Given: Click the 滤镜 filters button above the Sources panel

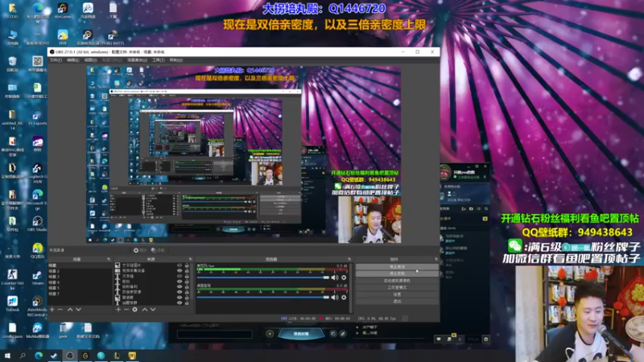Looking at the screenshot, I should [x=158, y=250].
